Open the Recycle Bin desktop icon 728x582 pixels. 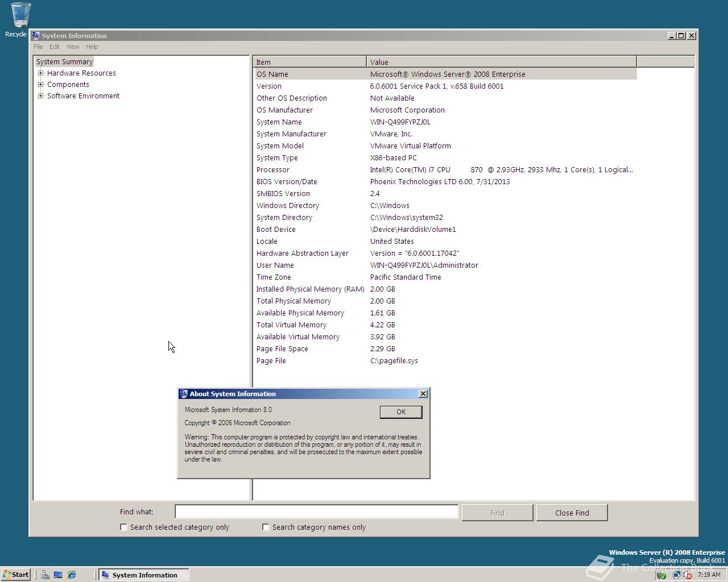[x=20, y=19]
